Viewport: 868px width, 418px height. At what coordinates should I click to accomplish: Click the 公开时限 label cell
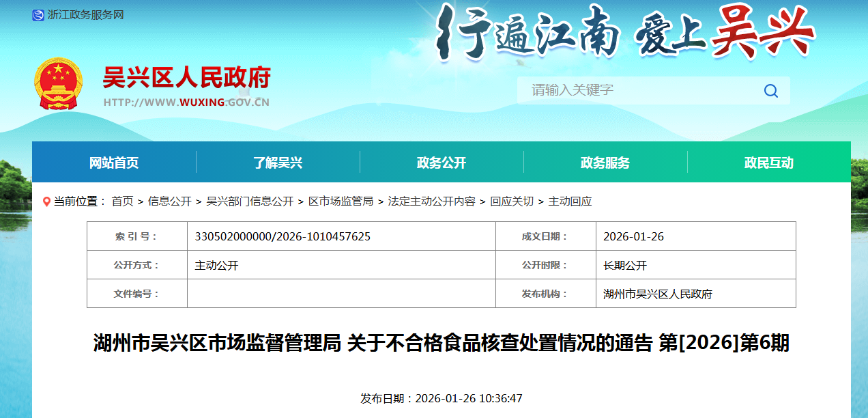coord(546,265)
